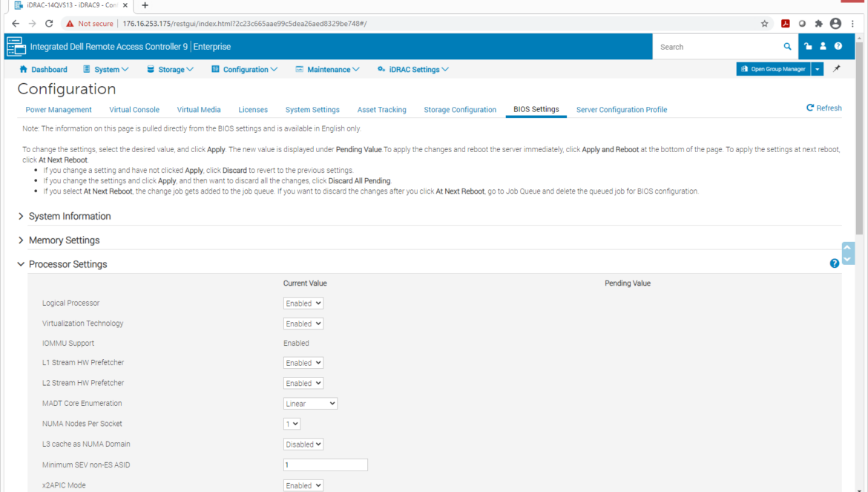Screen dimensions: 868x492
Task: Open the Virtualization Technology dropdown
Action: (303, 324)
